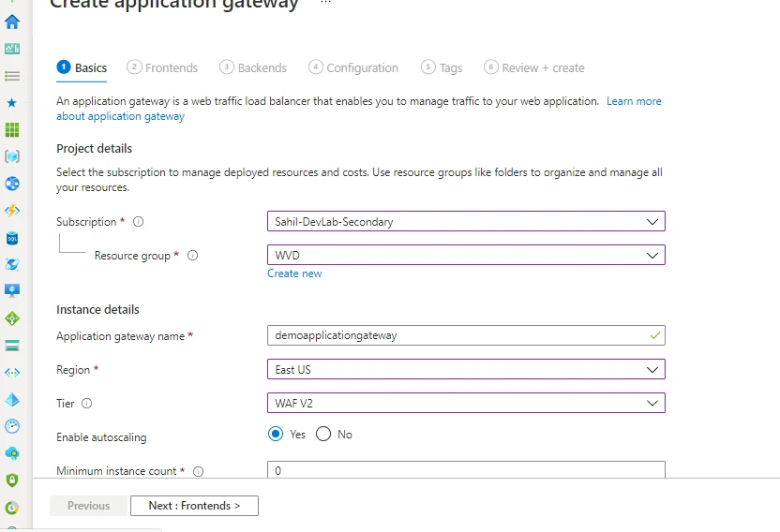This screenshot has width=780, height=532.
Task: Click the Create new resource group link
Action: click(x=294, y=273)
